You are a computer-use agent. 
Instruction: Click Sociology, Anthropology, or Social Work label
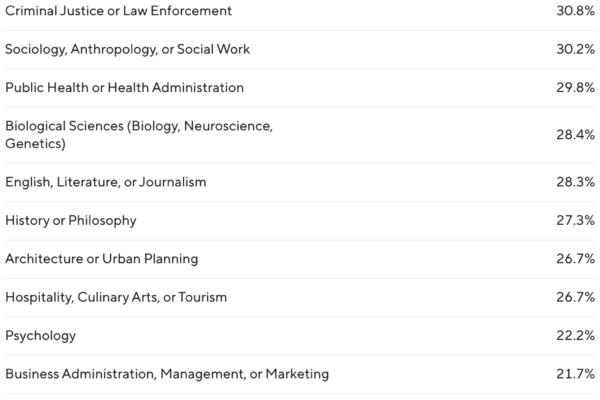point(125,49)
